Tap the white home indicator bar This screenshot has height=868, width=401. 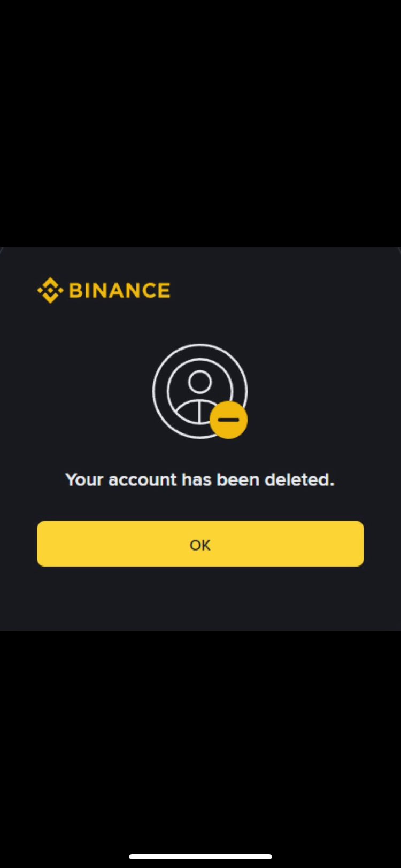click(200, 857)
